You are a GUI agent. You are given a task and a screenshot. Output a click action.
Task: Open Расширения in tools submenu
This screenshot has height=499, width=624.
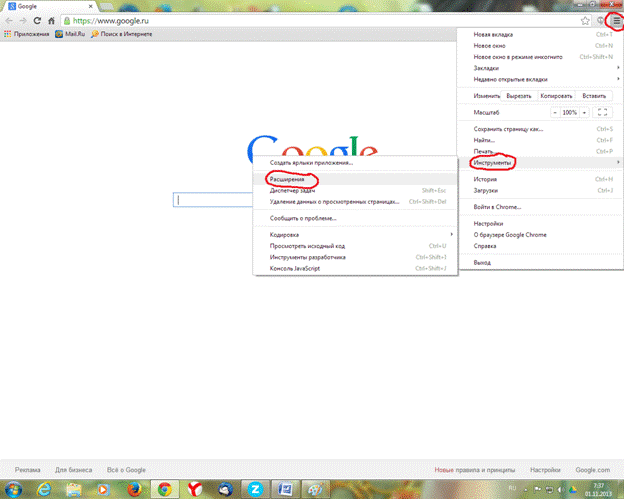tap(355, 179)
